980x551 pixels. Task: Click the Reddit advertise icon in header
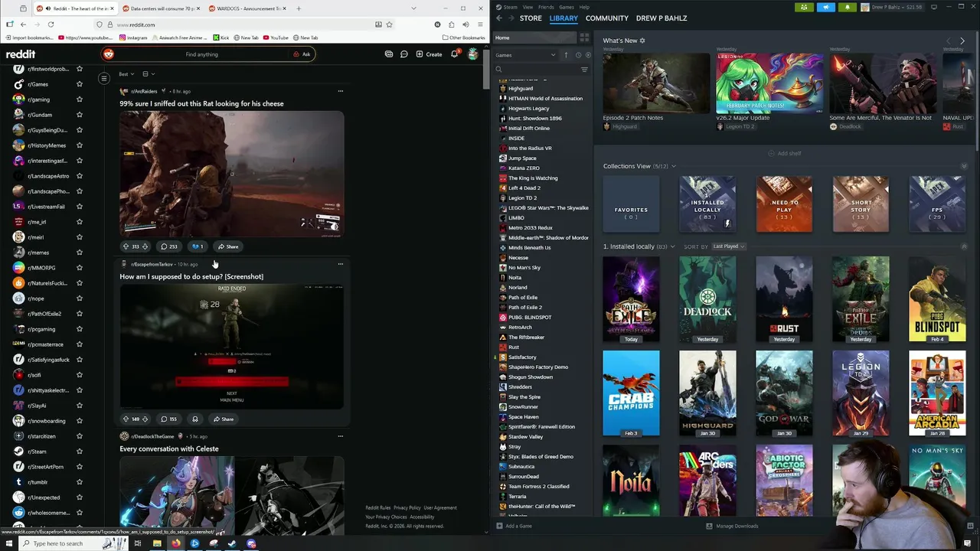pyautogui.click(x=389, y=54)
